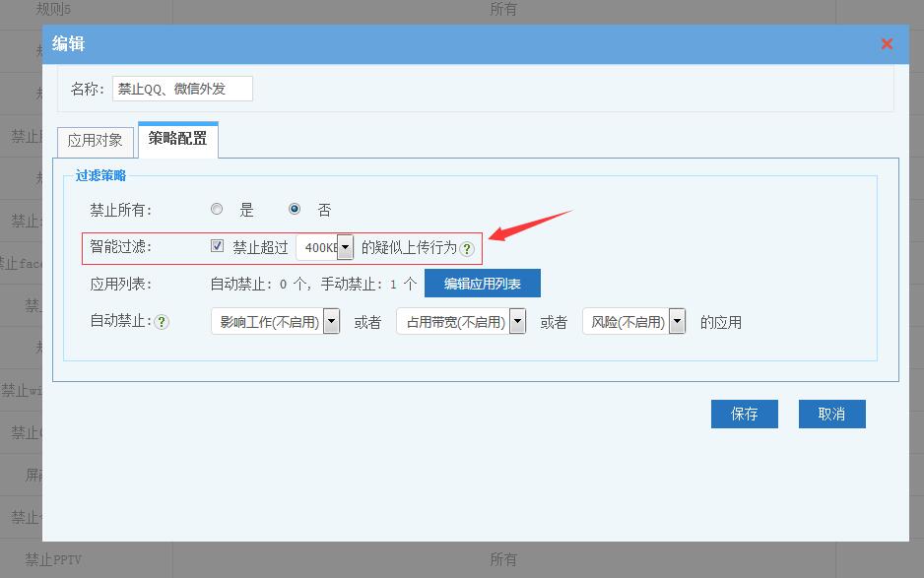924x578 pixels.
Task: Expand the 影响工作(不启用) dropdown
Action: click(x=331, y=322)
